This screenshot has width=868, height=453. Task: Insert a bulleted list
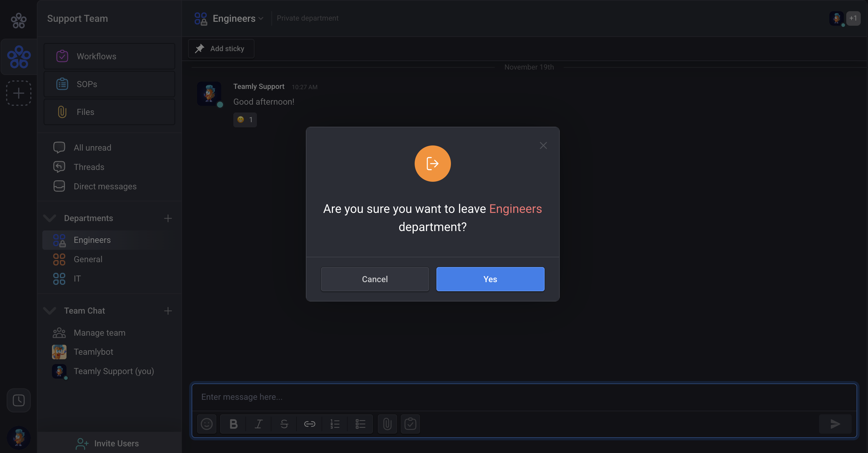pos(360,424)
